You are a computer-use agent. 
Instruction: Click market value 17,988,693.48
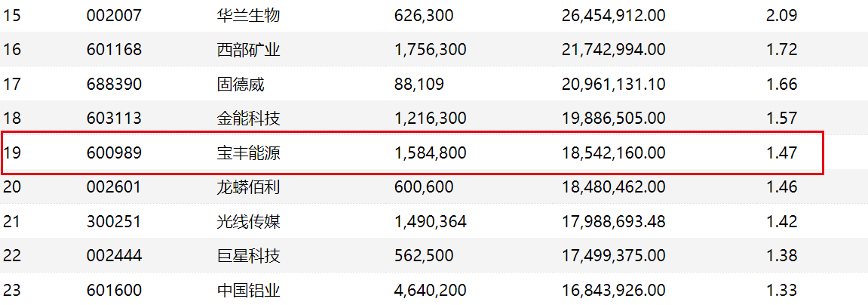tap(613, 221)
